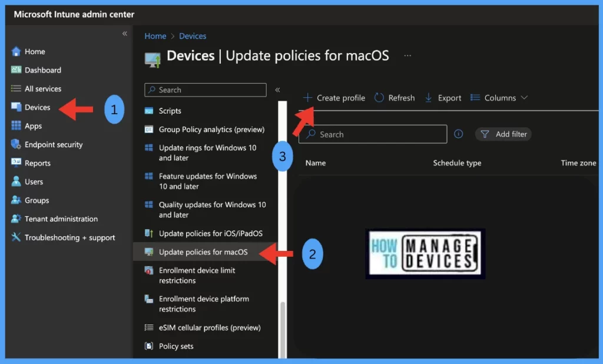This screenshot has width=603, height=364.
Task: Click the Enrollment device limit restrictions icon
Action: click(149, 270)
